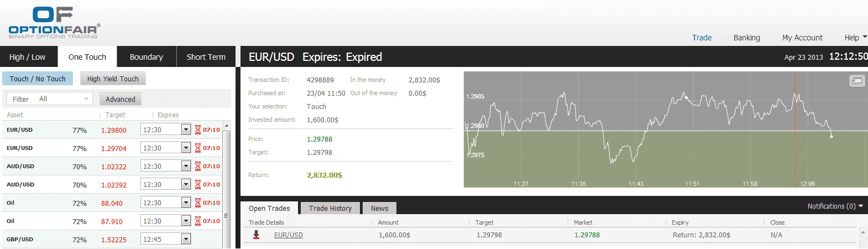Screen dimensions: 868x249
Task: Click the Advanced button
Action: [121, 99]
